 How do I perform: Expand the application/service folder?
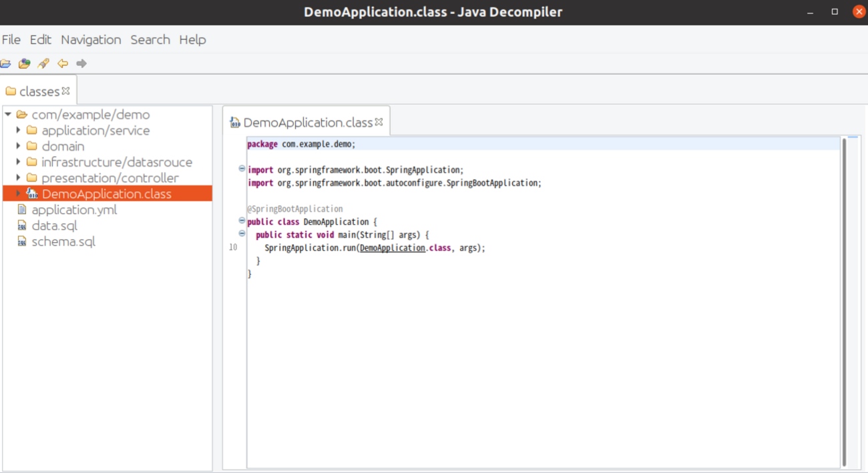point(19,131)
